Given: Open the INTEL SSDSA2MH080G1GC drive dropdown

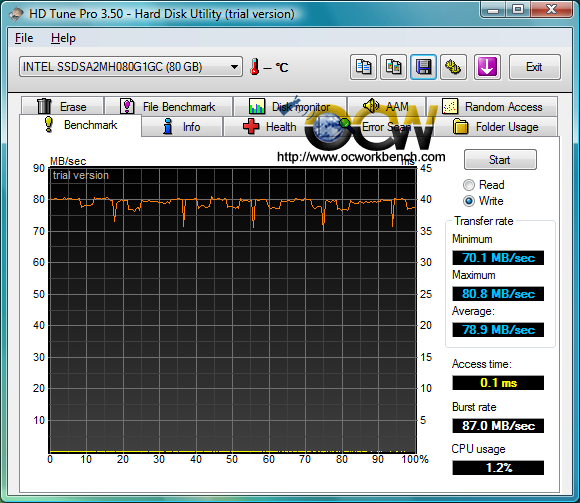Looking at the screenshot, I should 131,67.
